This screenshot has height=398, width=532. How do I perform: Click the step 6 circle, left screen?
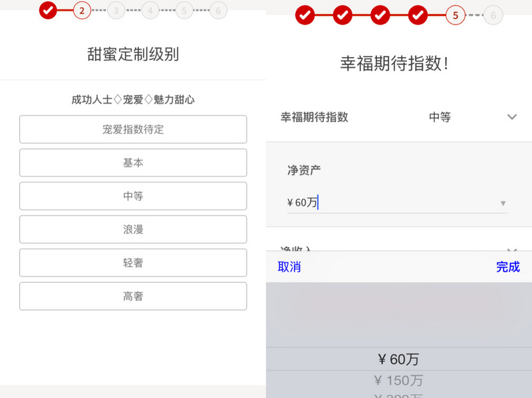point(218,10)
